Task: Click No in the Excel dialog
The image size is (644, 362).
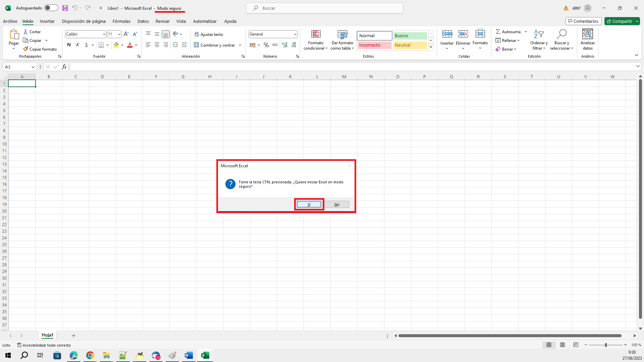Action: [337, 204]
